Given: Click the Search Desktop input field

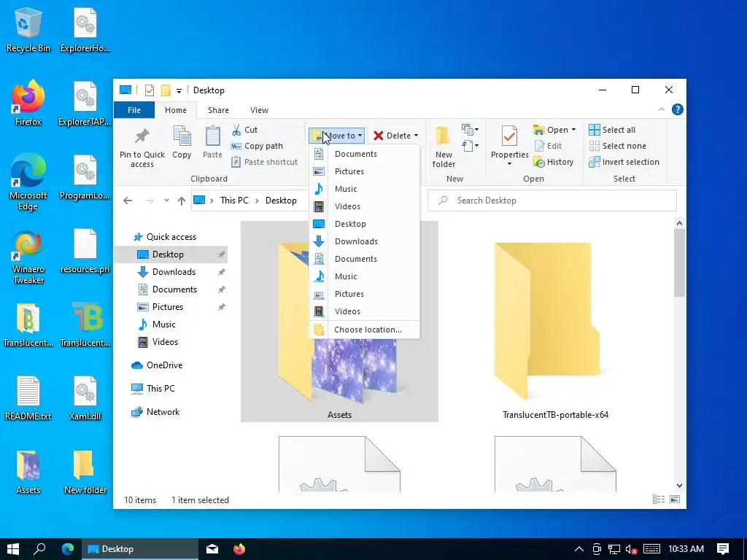Looking at the screenshot, I should (x=552, y=201).
